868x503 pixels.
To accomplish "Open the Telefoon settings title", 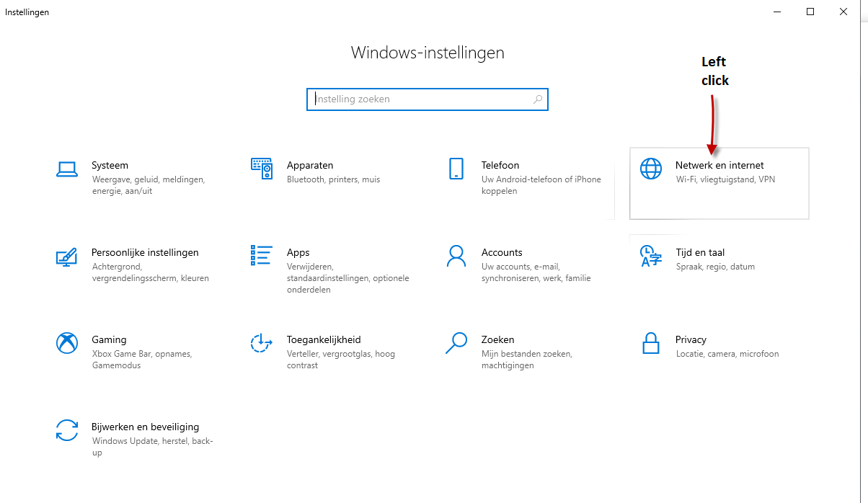I will click(x=500, y=165).
